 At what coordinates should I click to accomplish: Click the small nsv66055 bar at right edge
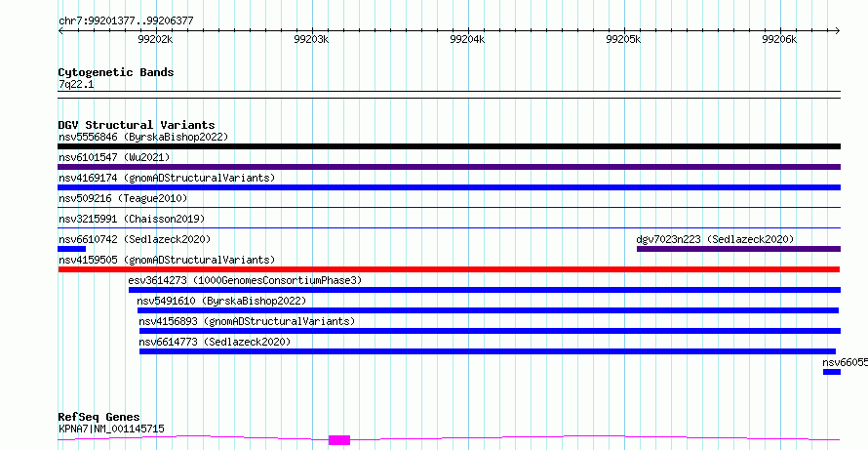[x=832, y=372]
